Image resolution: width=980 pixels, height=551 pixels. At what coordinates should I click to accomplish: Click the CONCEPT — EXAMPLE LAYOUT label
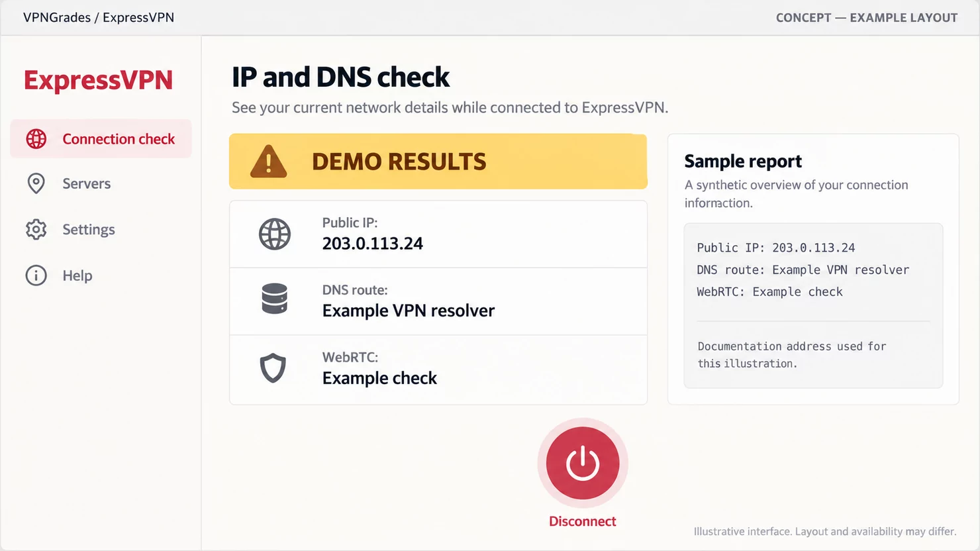[867, 18]
